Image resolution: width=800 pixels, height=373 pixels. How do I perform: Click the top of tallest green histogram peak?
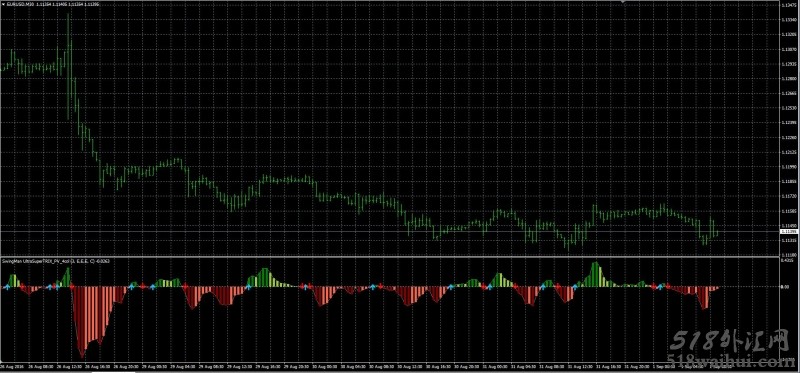pos(595,263)
